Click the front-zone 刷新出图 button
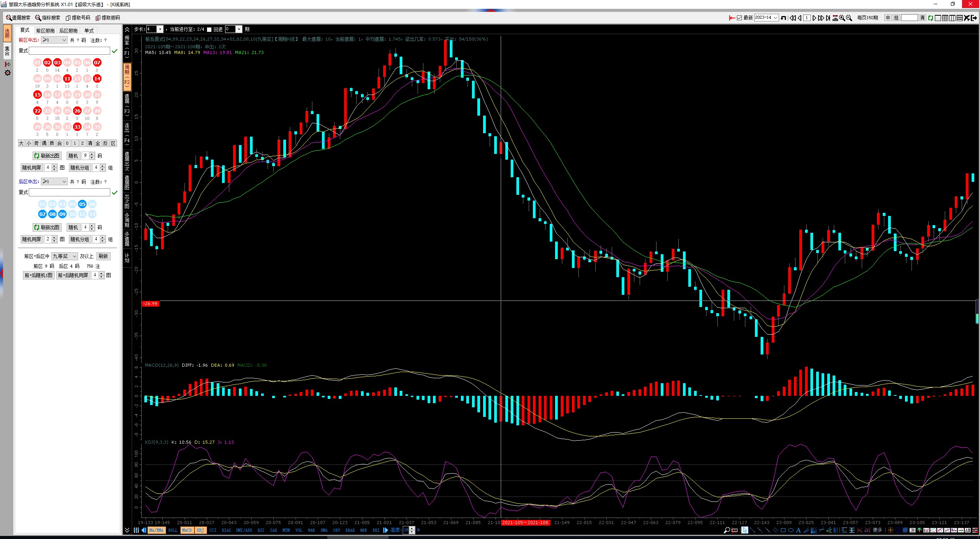Viewport: 980px width, 539px height. click(47, 156)
